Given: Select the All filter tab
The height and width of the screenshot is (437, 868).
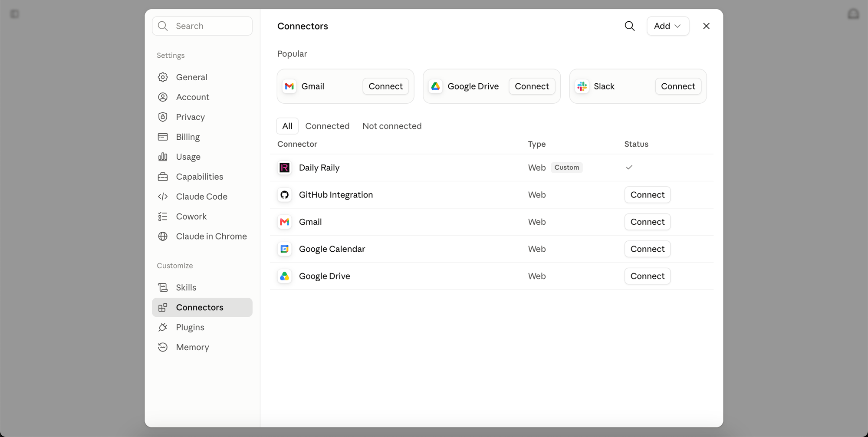Looking at the screenshot, I should pyautogui.click(x=287, y=126).
